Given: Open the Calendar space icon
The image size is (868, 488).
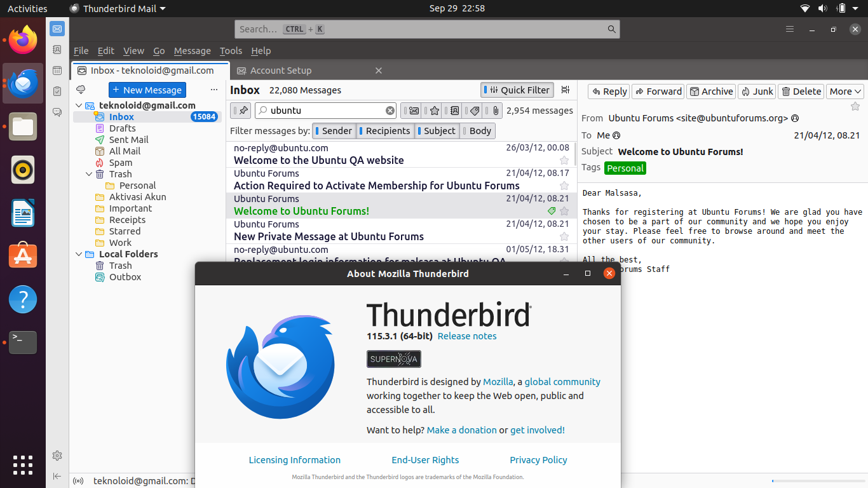Looking at the screenshot, I should point(57,71).
